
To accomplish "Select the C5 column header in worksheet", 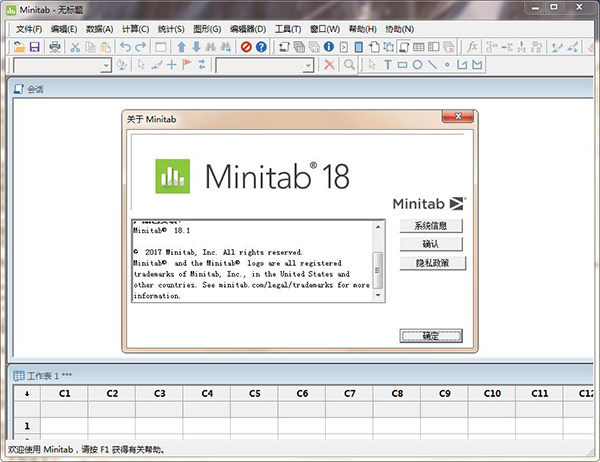I will tap(254, 394).
